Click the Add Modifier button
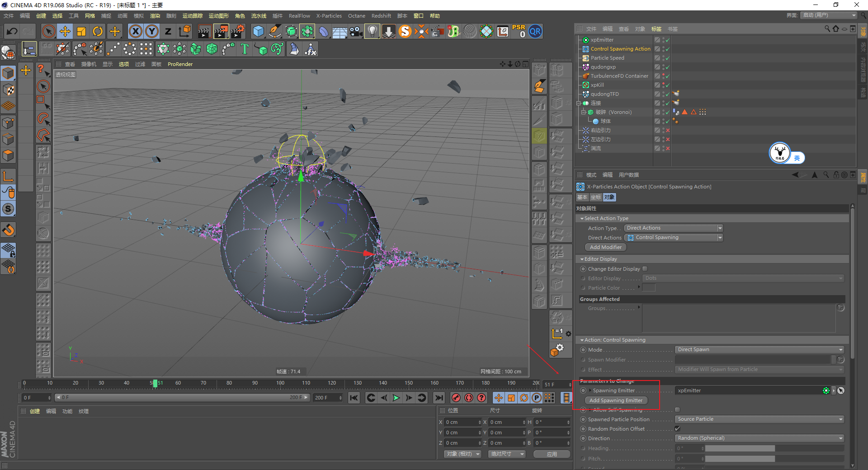The height and width of the screenshot is (470, 868). [x=606, y=247]
